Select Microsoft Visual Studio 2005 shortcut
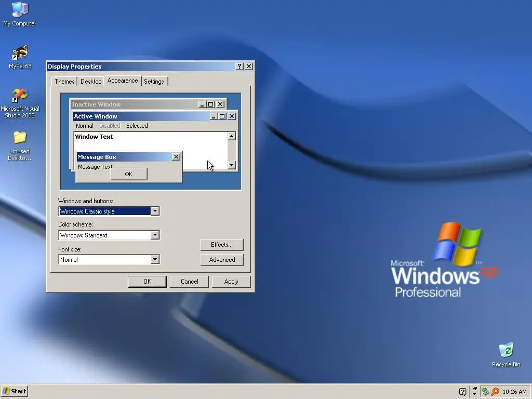The height and width of the screenshot is (399, 532). [x=20, y=103]
